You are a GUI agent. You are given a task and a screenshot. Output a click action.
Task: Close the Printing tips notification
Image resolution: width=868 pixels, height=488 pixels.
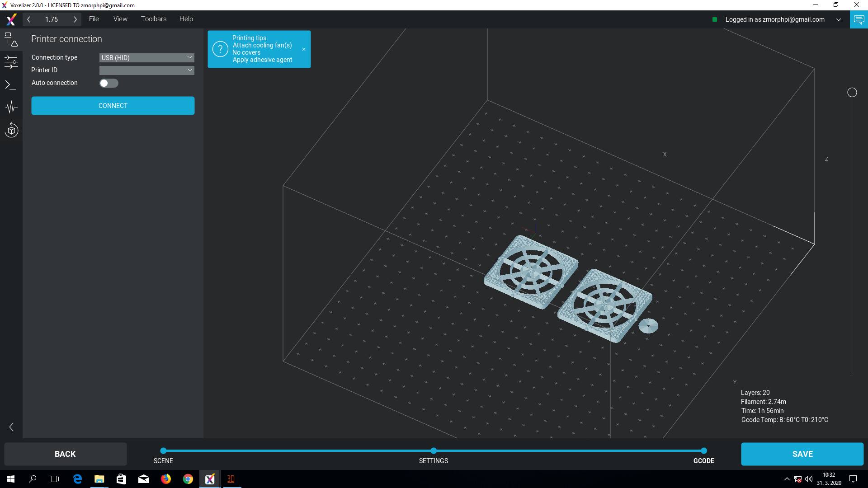coord(304,49)
